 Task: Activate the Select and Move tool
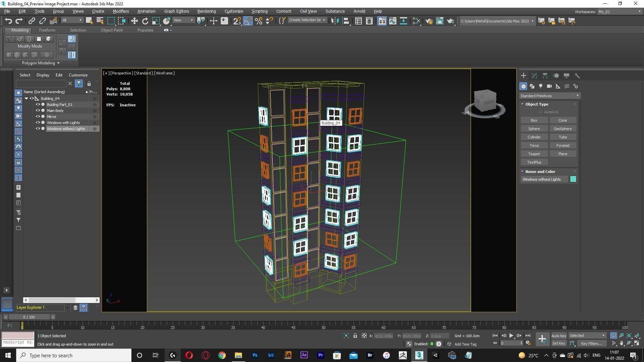134,21
